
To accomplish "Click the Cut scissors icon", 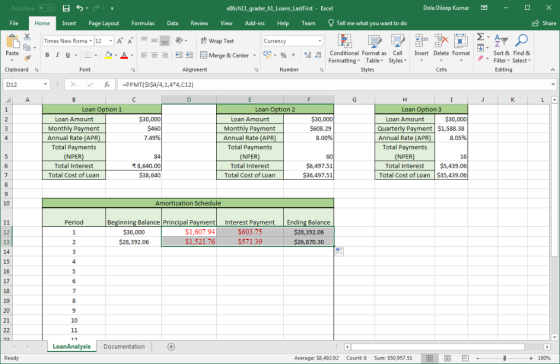I will coord(27,37).
